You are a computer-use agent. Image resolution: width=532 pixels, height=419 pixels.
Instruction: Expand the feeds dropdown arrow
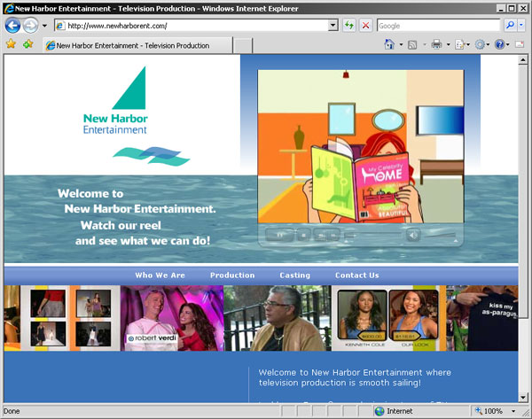(425, 44)
